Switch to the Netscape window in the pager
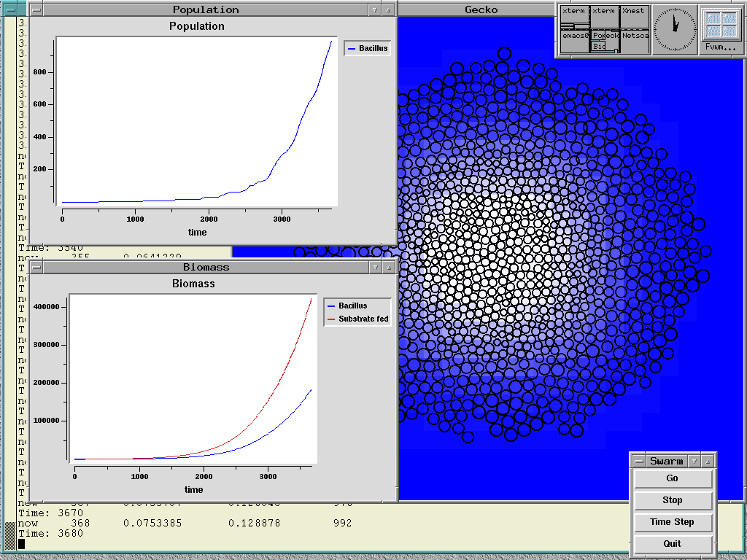Screen dimensions: 747x560 click(x=635, y=41)
